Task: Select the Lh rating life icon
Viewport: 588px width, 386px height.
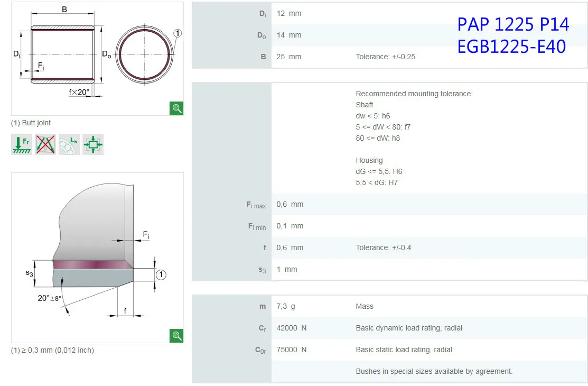Action: (69, 144)
